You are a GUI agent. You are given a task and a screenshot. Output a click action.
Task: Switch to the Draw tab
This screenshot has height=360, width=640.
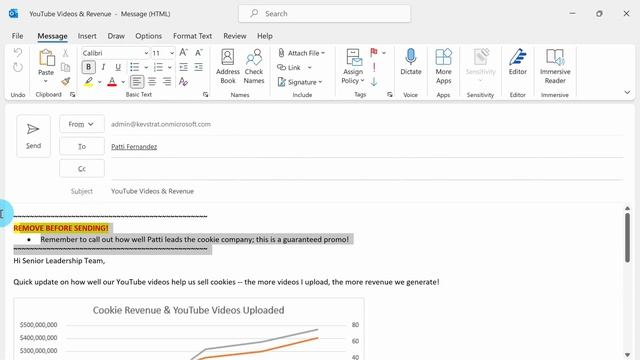point(116,36)
